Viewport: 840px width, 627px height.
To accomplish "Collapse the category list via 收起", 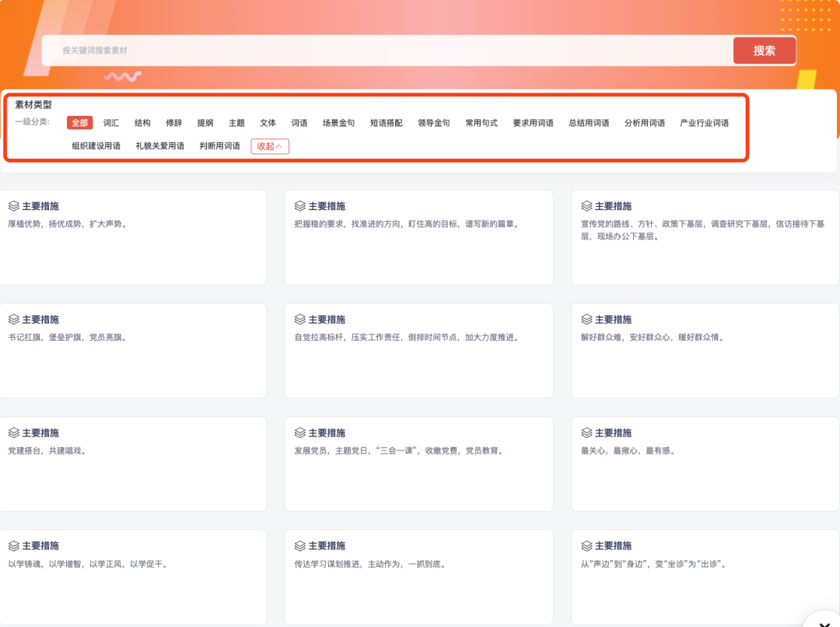I will 269,145.
